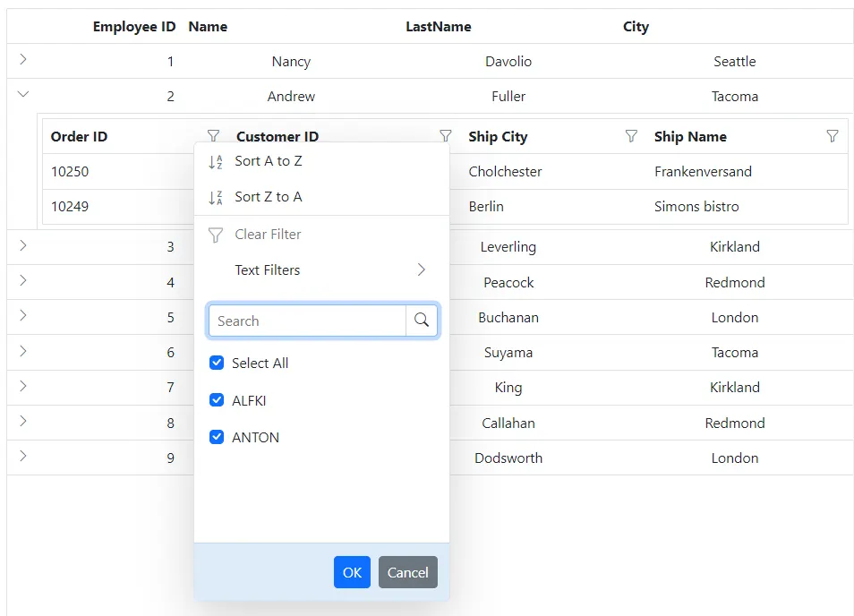Viewport: 854px width, 616px height.
Task: Click the search magnifier icon
Action: click(x=422, y=320)
